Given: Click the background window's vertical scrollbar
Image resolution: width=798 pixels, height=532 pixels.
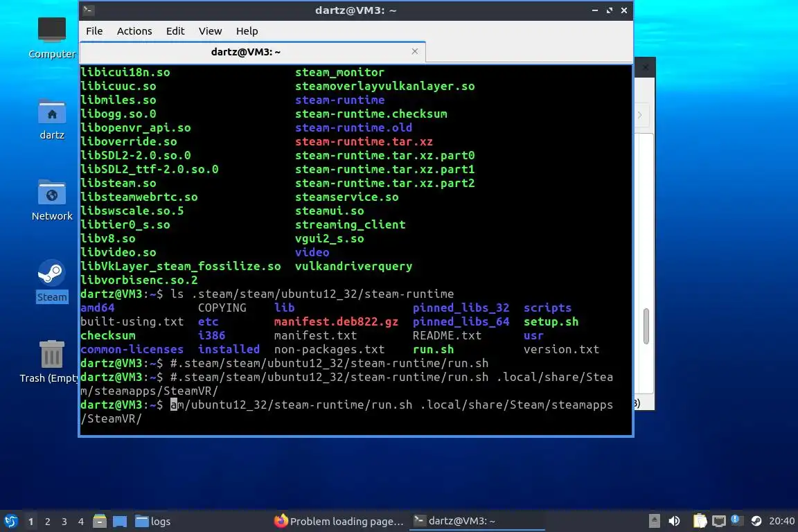Looking at the screenshot, I should point(646,326).
